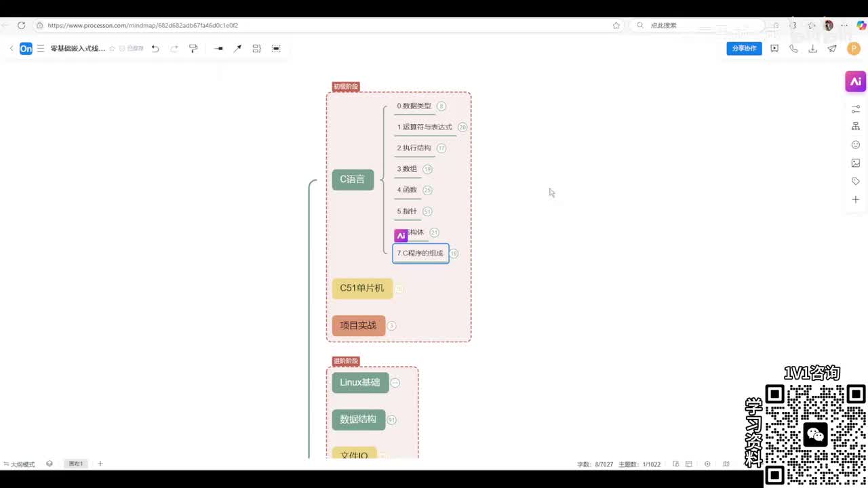868x488 pixels.
Task: Select the format painter tool
Action: coord(193,49)
